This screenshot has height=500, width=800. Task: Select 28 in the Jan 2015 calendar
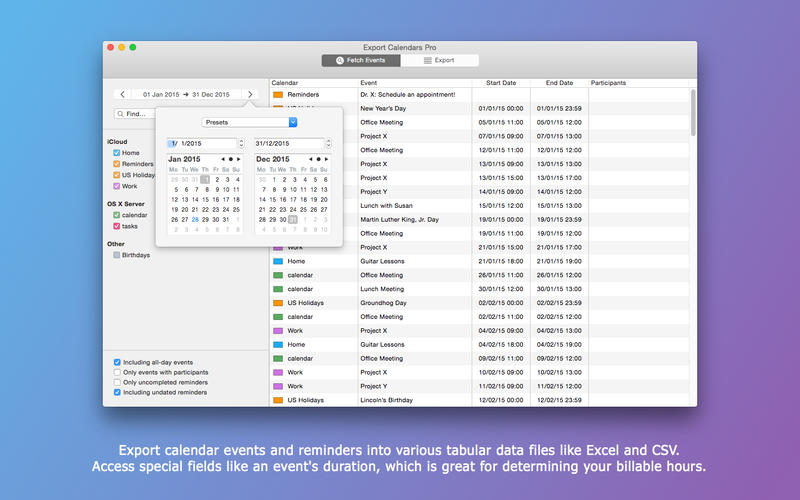(x=196, y=219)
